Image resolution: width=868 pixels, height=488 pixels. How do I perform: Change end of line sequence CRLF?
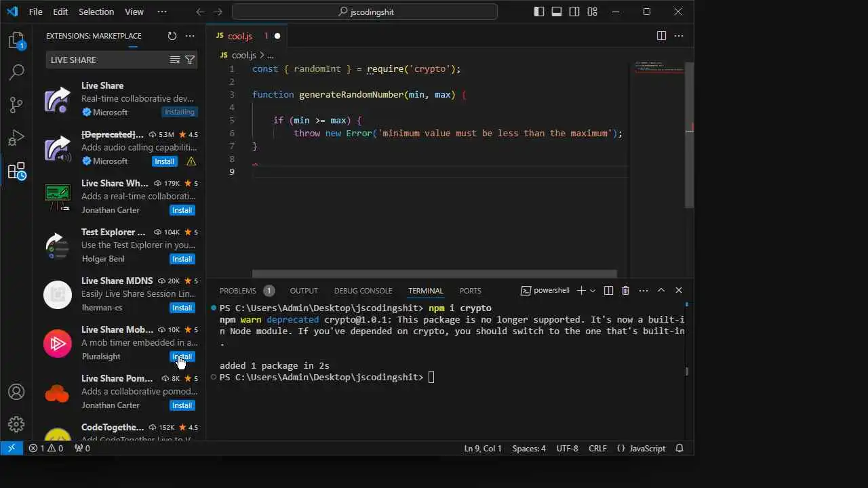pyautogui.click(x=597, y=448)
